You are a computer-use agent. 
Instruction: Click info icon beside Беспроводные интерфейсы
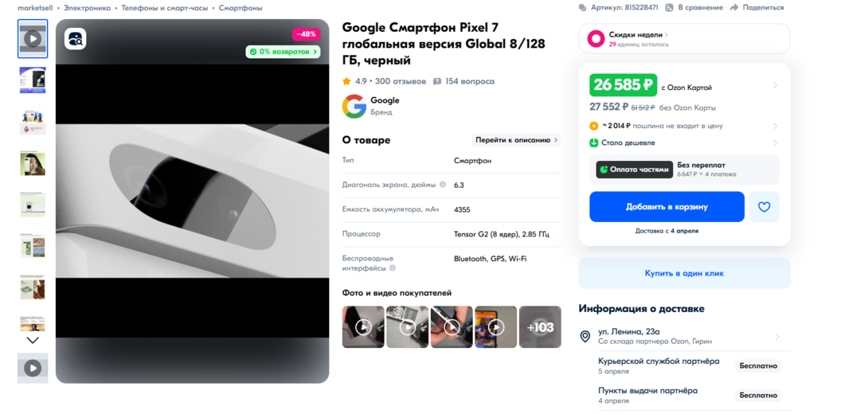393,268
